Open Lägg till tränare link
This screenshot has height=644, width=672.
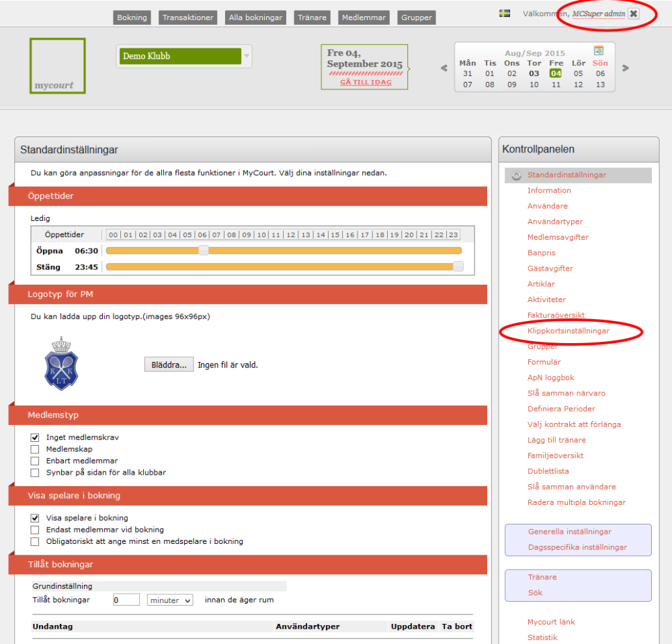click(x=556, y=440)
